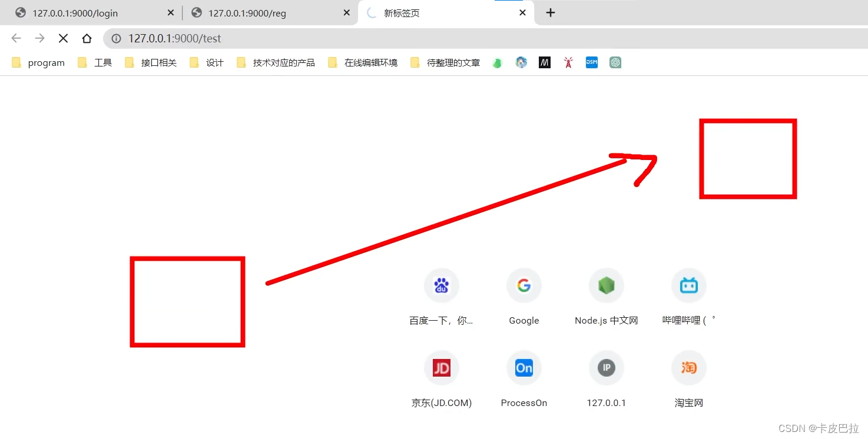Click the 淘宝网 shortcut label
Screen dimensions: 868x439
(689, 403)
